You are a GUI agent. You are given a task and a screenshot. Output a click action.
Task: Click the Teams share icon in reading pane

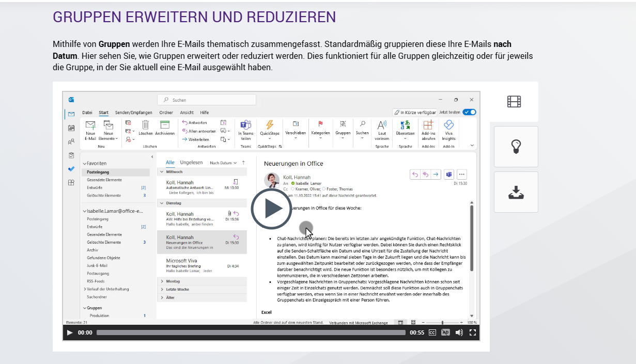448,175
